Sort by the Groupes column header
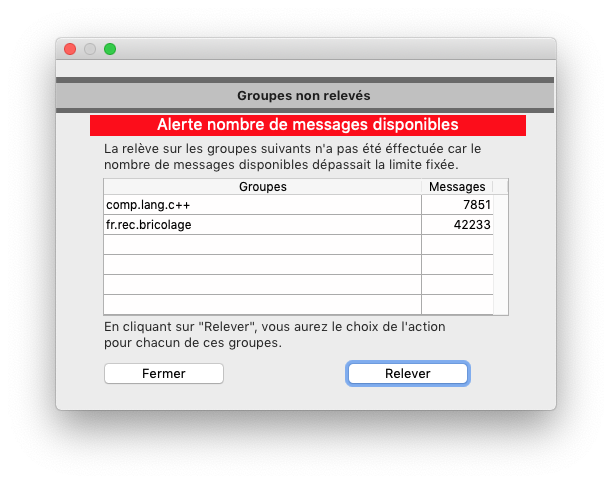The image size is (612, 484). coord(262,187)
